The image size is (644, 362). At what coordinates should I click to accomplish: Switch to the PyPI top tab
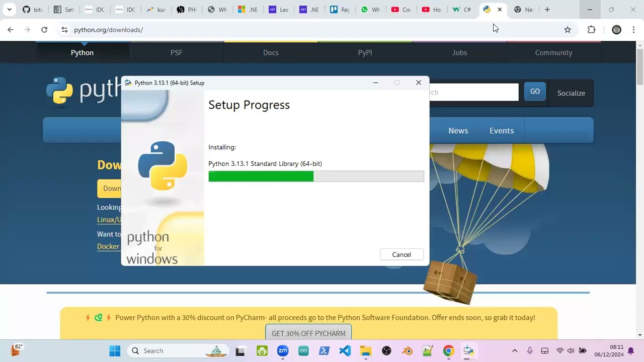365,52
